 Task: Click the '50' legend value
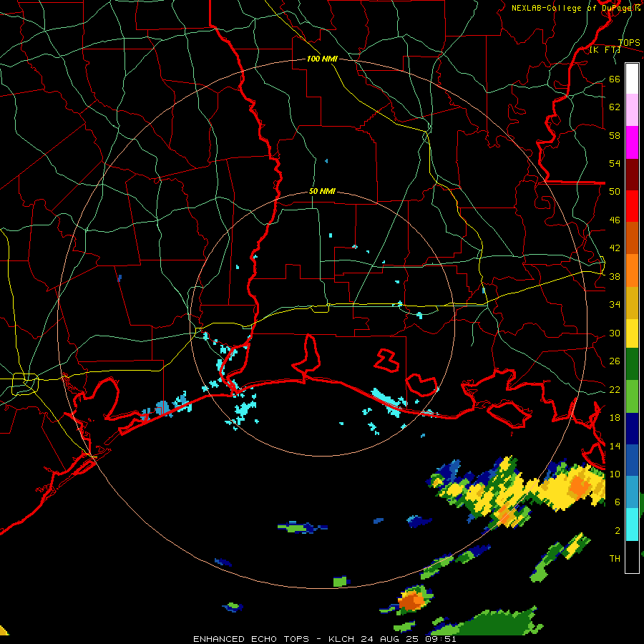pos(615,192)
